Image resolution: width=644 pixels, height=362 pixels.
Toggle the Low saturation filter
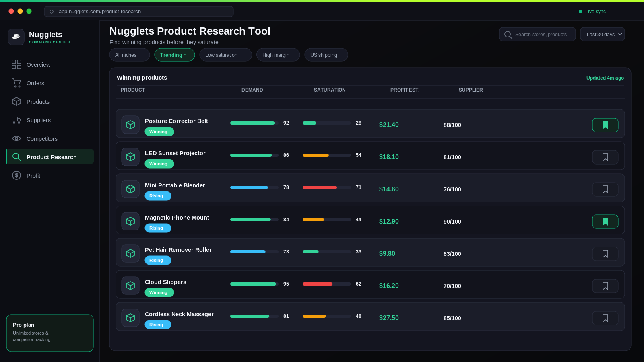point(226,55)
